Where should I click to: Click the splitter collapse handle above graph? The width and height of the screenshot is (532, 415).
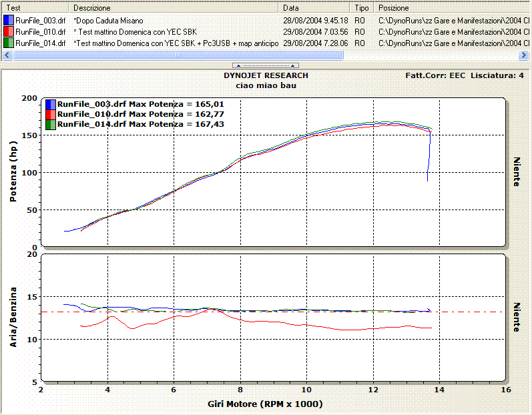(266, 65)
